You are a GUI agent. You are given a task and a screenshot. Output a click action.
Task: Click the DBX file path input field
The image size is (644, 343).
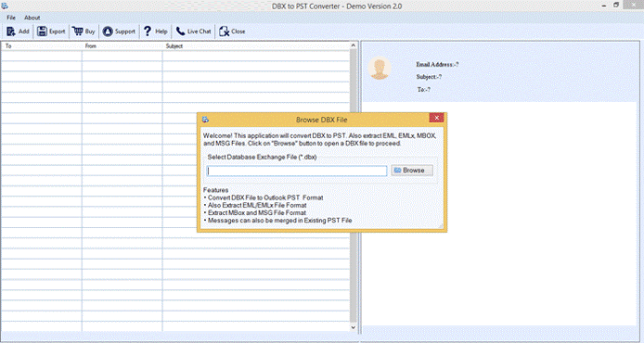click(x=297, y=171)
